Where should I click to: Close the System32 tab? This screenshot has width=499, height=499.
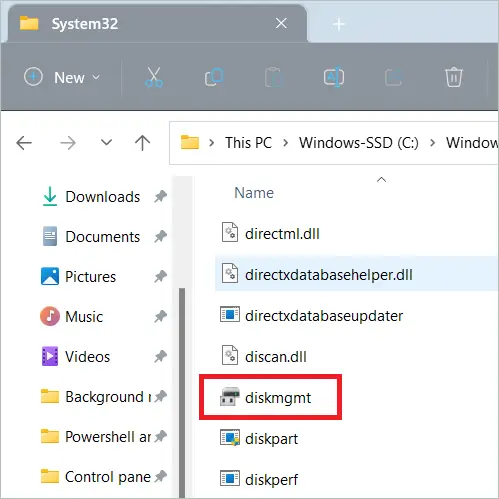(x=281, y=23)
